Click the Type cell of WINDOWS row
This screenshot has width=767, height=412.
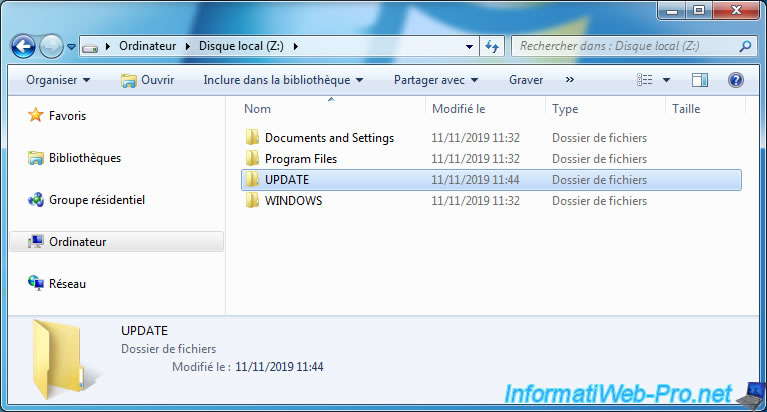[x=599, y=201]
